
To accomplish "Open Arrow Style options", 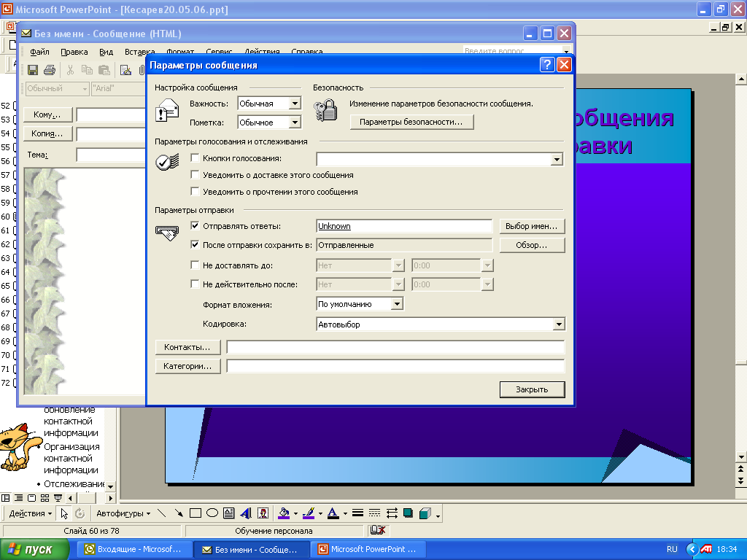I will coord(392,513).
